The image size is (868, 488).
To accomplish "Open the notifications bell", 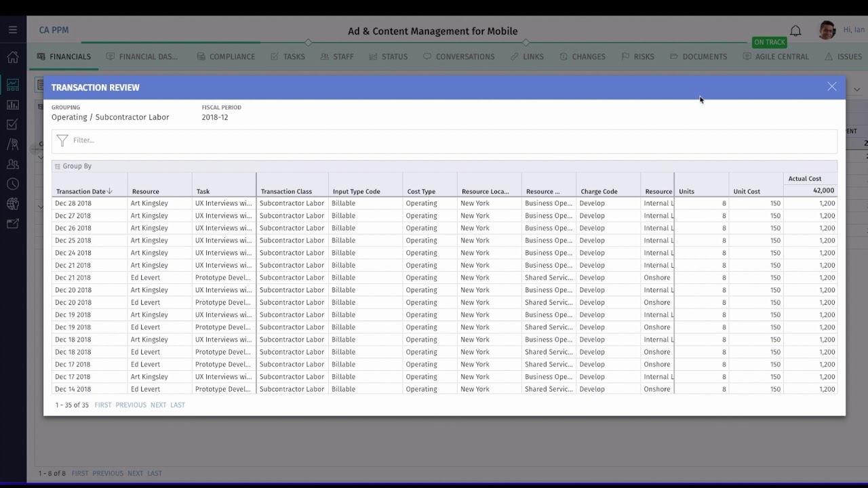I will (795, 30).
